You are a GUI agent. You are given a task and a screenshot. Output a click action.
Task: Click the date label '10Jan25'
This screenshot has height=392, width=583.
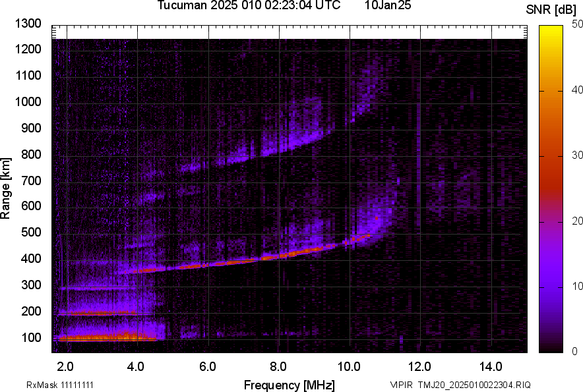click(387, 5)
